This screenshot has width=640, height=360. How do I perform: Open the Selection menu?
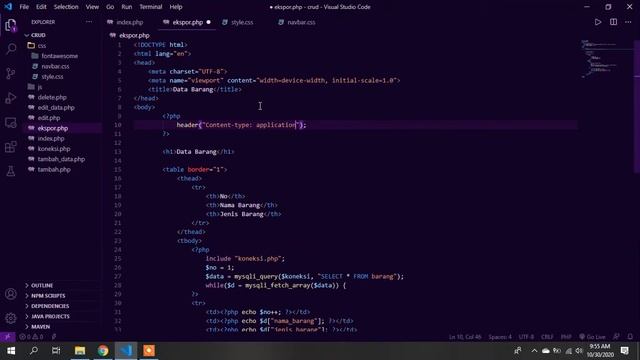tap(66, 7)
